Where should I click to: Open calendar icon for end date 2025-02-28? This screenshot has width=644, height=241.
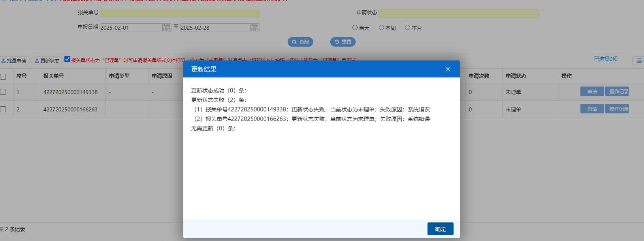pos(254,28)
